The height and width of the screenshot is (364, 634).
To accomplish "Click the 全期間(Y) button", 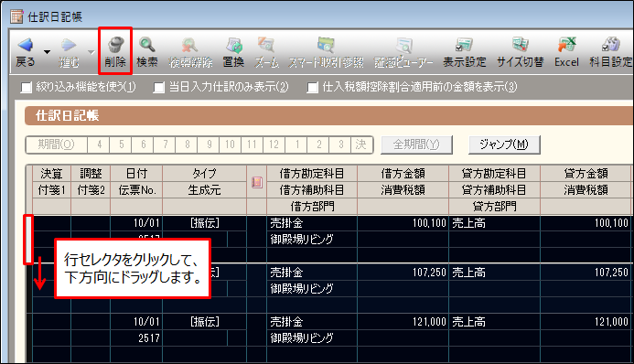I will coord(416,145).
